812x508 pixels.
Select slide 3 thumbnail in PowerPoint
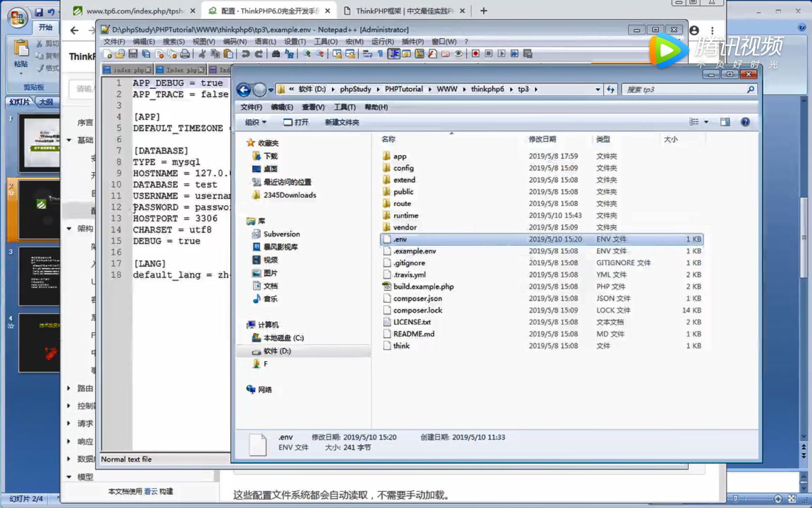tap(40, 276)
